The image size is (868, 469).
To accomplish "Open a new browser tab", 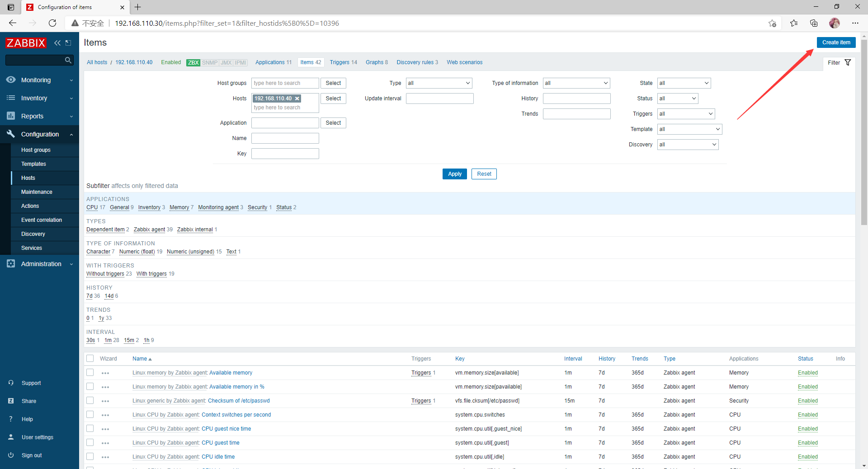I will [x=138, y=7].
